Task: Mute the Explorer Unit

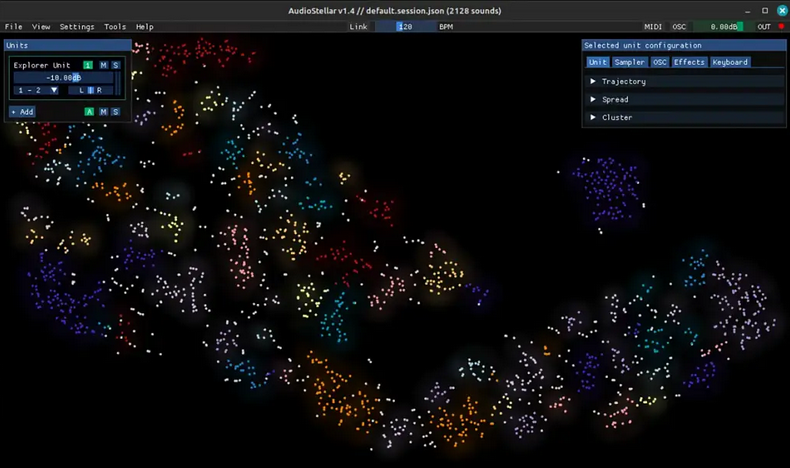Action: tap(103, 65)
